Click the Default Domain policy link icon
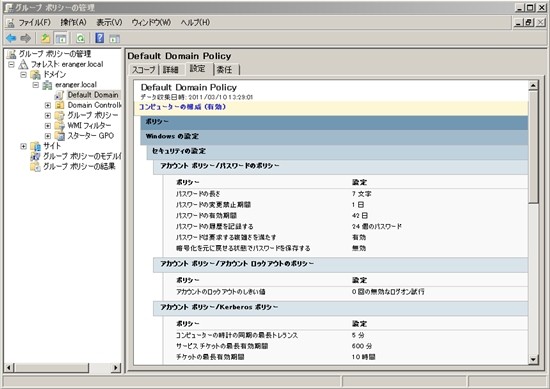 pos(60,95)
